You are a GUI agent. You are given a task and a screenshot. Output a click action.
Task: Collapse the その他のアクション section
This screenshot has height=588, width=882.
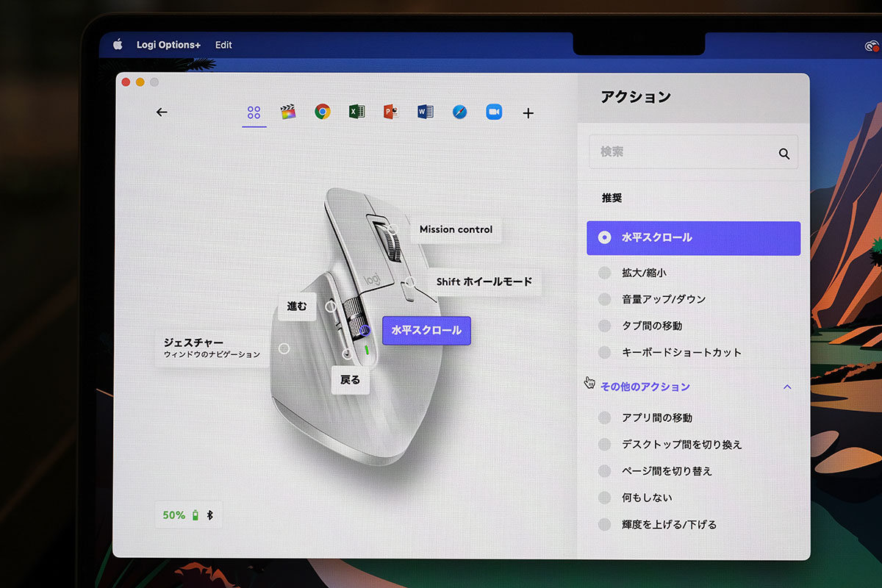click(787, 387)
